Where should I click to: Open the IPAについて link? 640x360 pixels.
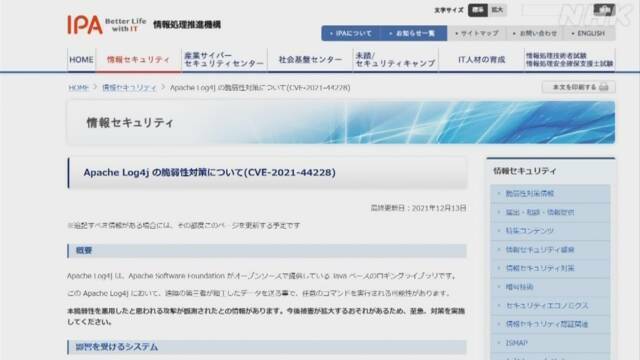[351, 33]
